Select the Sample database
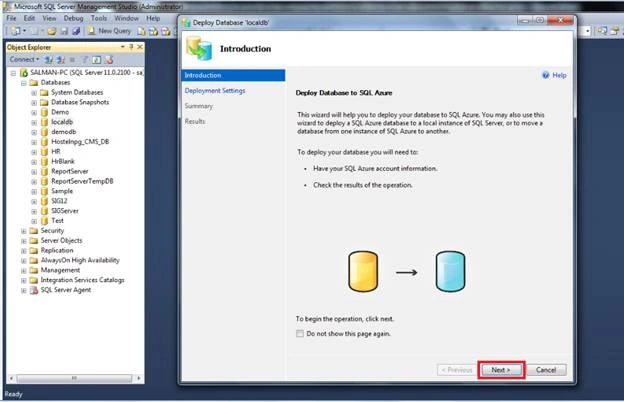Image resolution: width=624 pixels, height=402 pixels. [x=62, y=191]
